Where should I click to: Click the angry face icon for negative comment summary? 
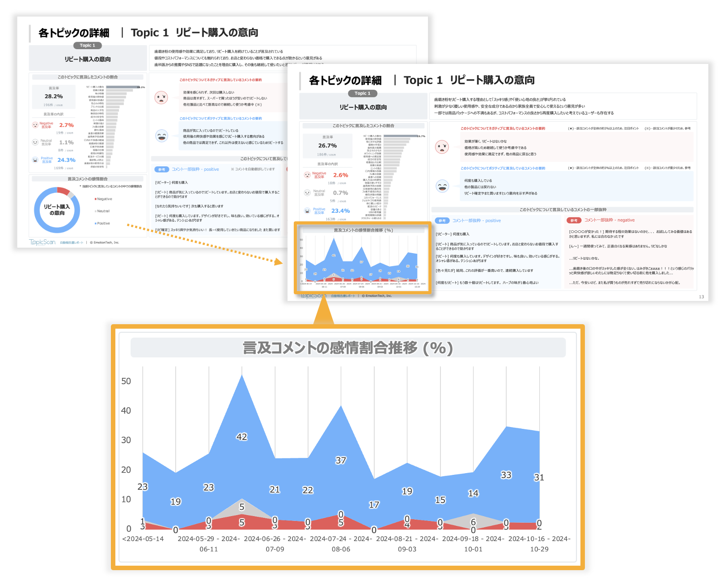tap(442, 147)
